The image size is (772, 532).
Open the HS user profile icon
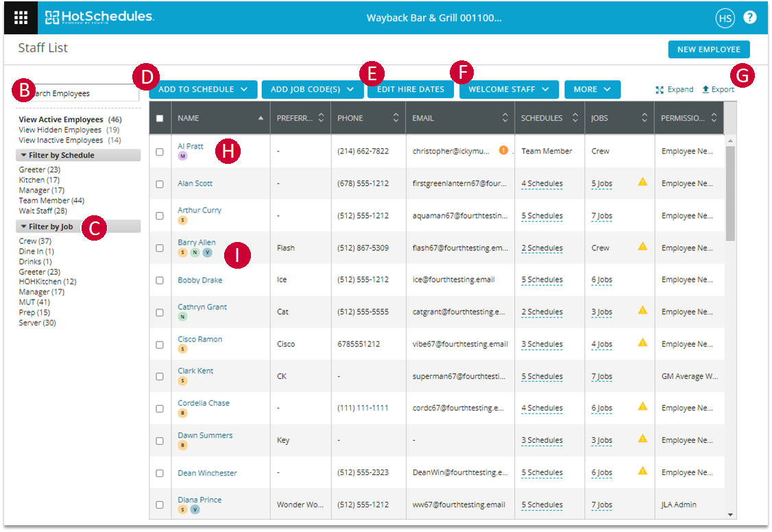[x=725, y=19]
